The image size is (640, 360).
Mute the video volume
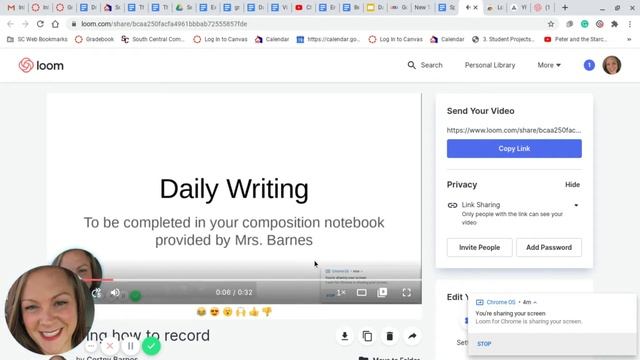[x=115, y=293]
